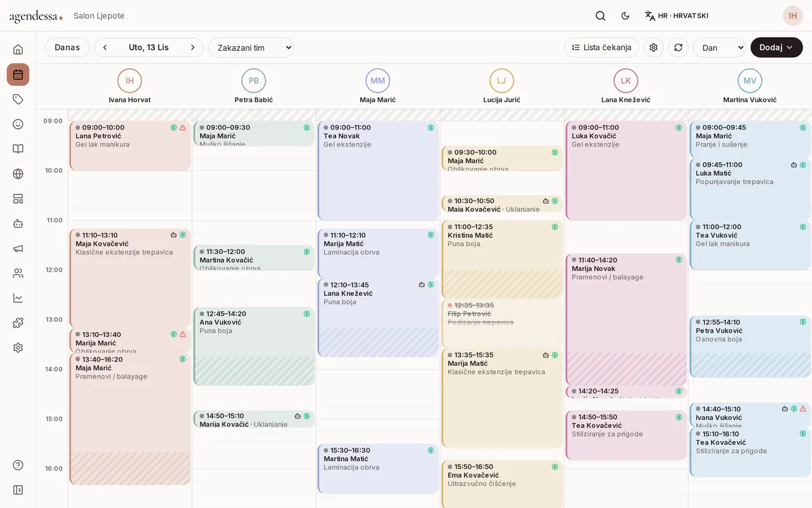Open the smiley face clients icon

pos(18,124)
